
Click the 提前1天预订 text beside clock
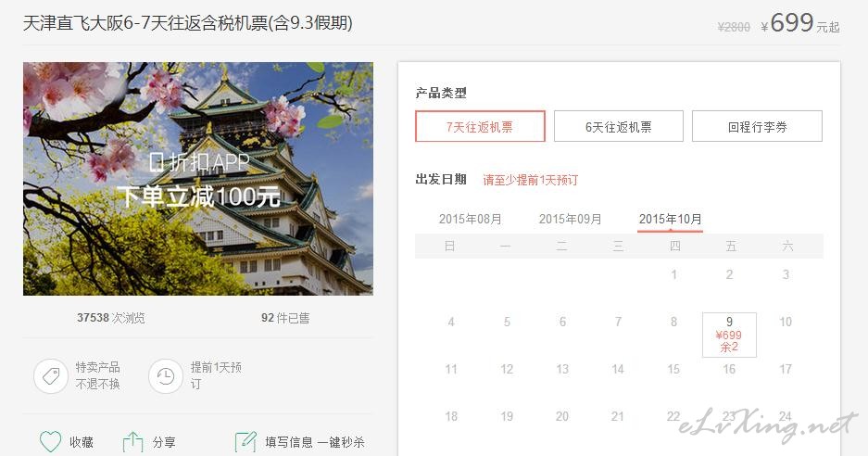216,375
